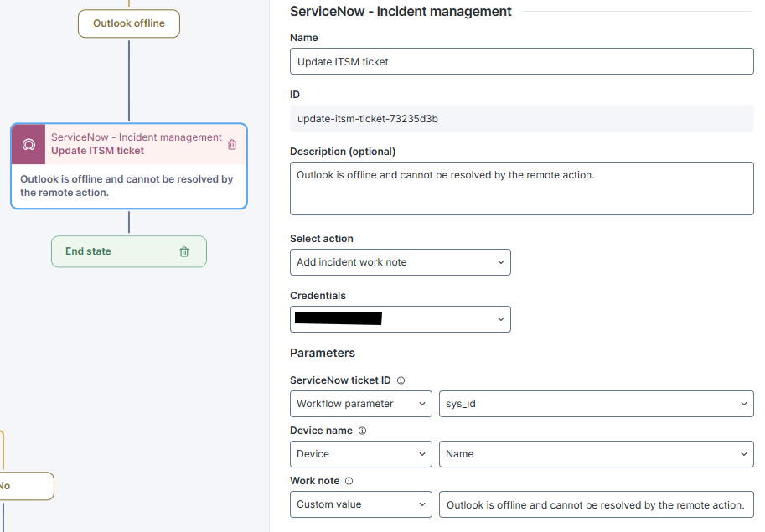Open the Select action dropdown
This screenshot has height=532, width=765.
[x=400, y=262]
